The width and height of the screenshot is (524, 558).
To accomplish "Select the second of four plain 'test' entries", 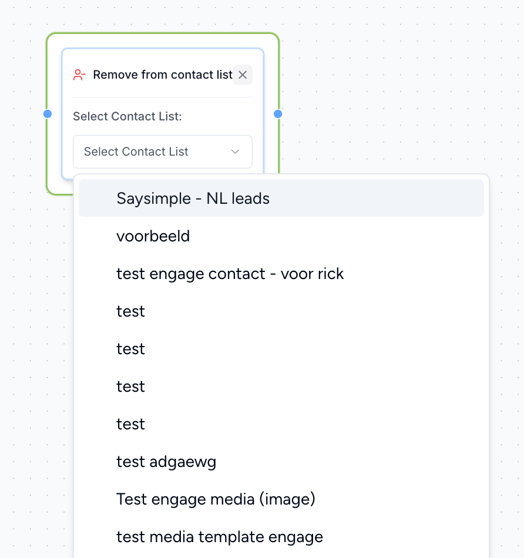I will [281, 349].
